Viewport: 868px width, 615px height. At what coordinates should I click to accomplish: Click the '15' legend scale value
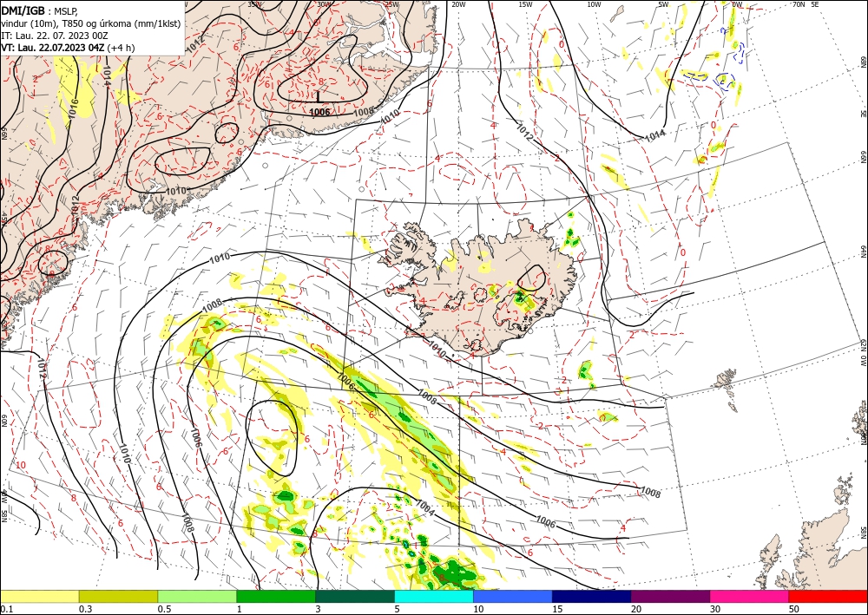pos(557,609)
